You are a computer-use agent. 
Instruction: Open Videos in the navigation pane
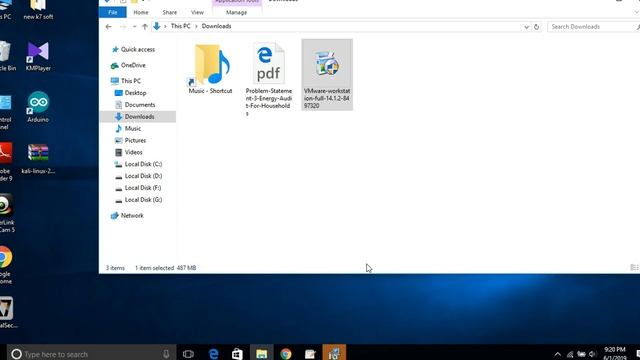(133, 152)
